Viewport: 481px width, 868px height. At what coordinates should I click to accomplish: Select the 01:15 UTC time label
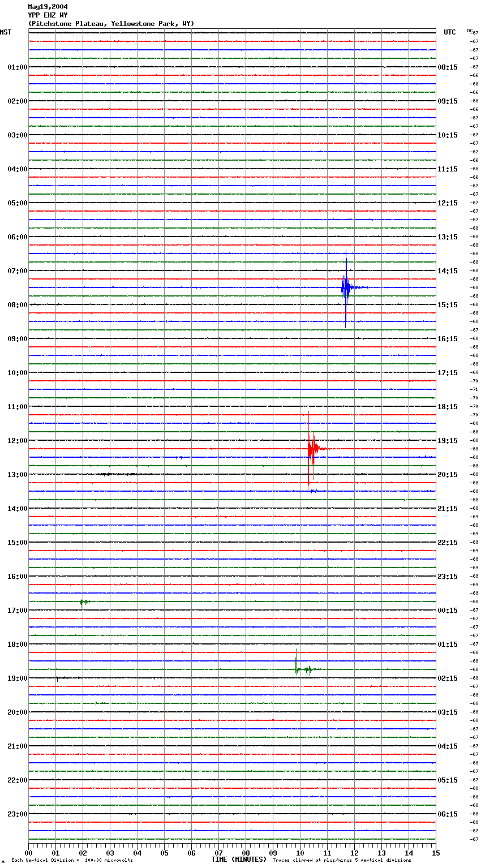(448, 644)
